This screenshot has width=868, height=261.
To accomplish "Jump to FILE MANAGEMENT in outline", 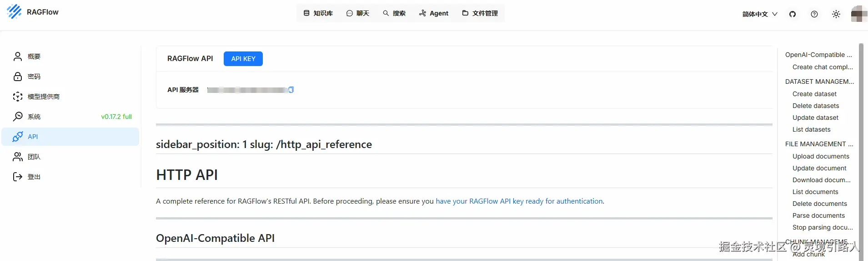I will click(x=819, y=144).
